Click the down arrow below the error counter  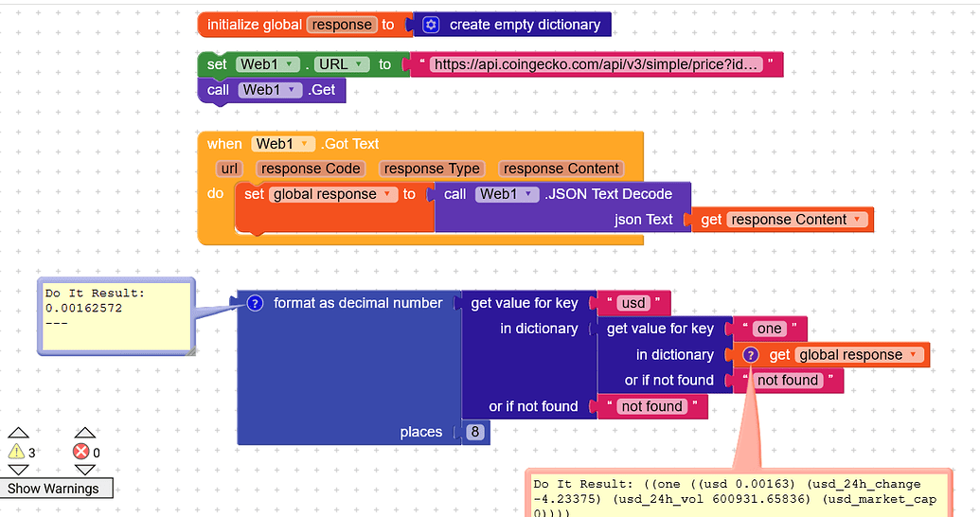[85, 470]
